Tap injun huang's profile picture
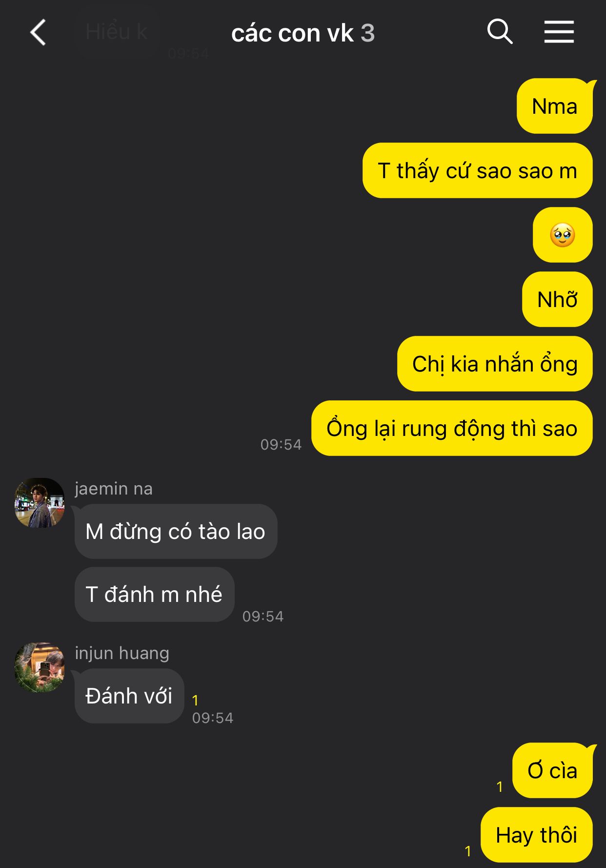The image size is (606, 868). point(40,667)
